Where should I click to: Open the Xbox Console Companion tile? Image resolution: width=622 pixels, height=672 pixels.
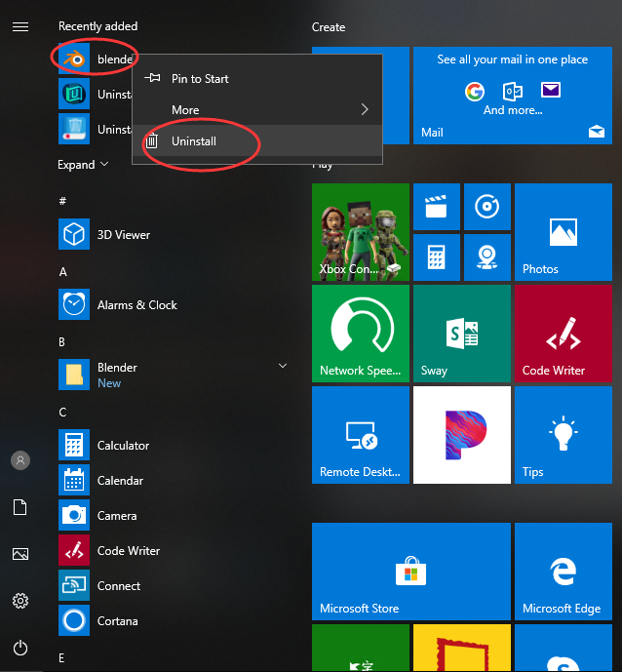coord(361,232)
